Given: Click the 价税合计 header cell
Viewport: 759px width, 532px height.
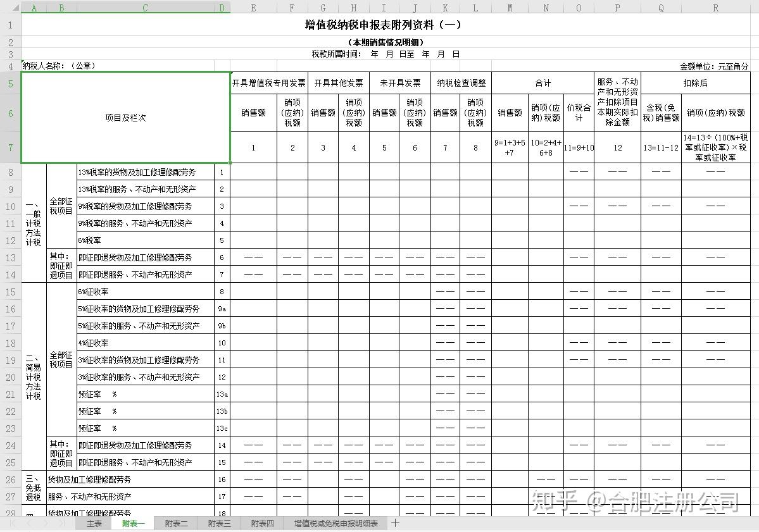Looking at the screenshot, I should (579, 113).
